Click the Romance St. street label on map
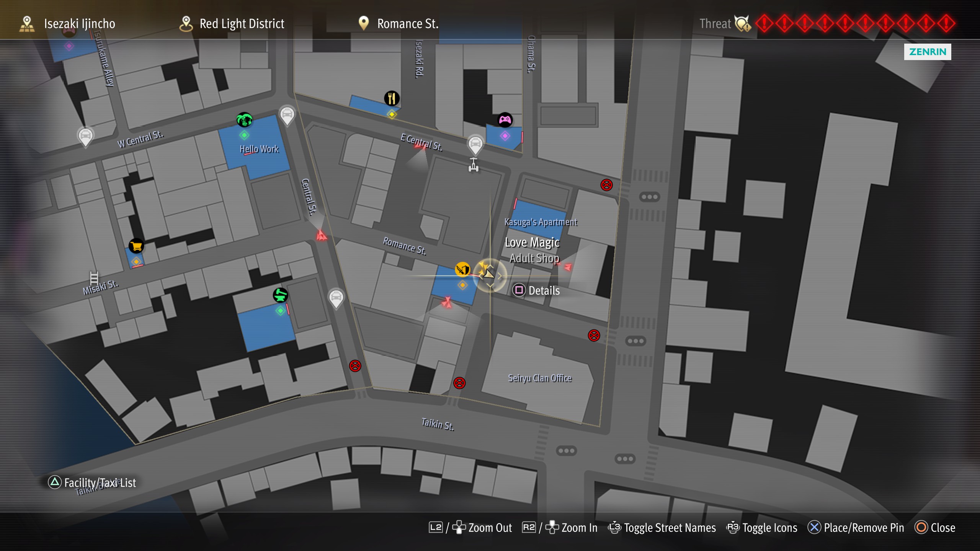Viewport: 980px width, 551px height. tap(405, 246)
